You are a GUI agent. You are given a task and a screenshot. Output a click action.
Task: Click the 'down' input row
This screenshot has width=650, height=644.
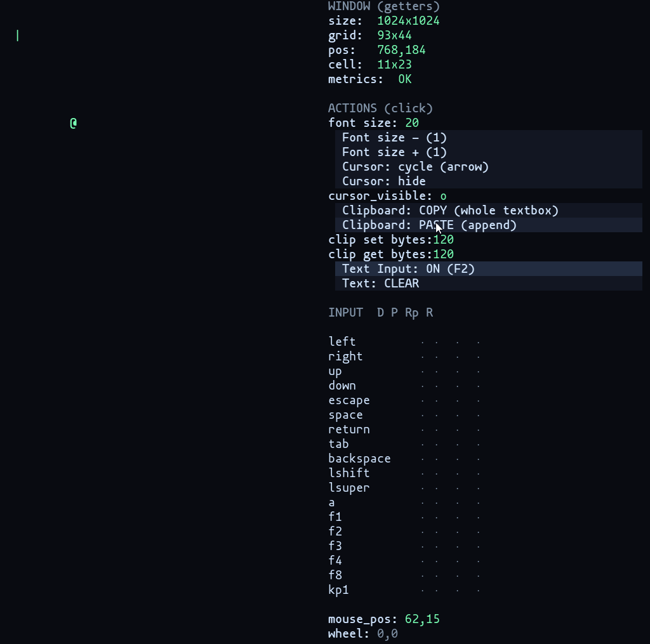(404, 385)
